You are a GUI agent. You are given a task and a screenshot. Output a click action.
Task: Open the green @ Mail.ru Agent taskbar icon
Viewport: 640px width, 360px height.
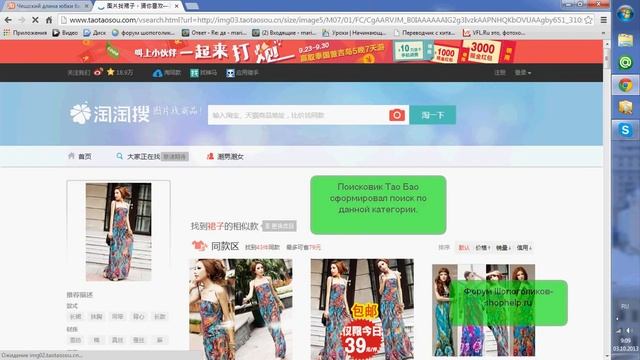point(625,62)
